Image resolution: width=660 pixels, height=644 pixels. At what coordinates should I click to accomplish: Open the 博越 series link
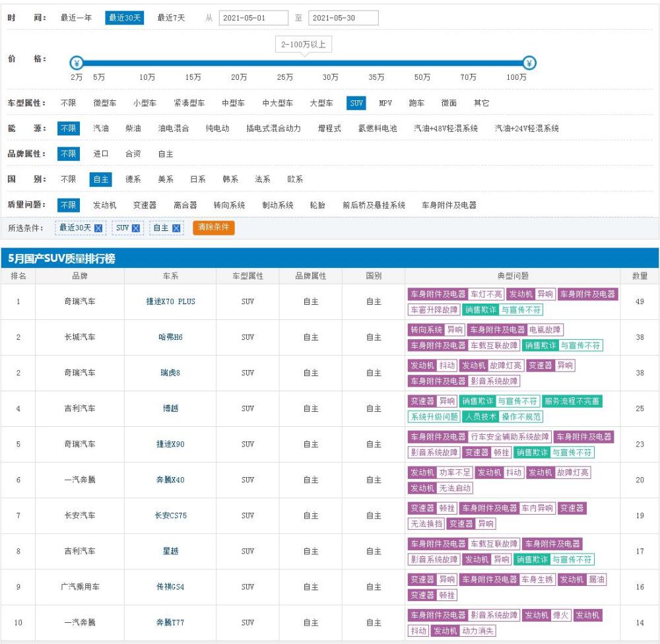pyautogui.click(x=170, y=408)
